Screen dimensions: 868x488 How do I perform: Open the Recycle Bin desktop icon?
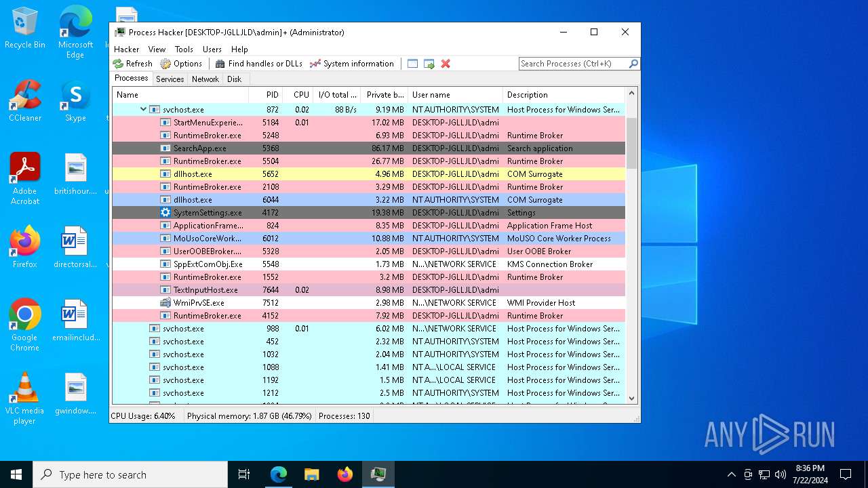point(25,28)
